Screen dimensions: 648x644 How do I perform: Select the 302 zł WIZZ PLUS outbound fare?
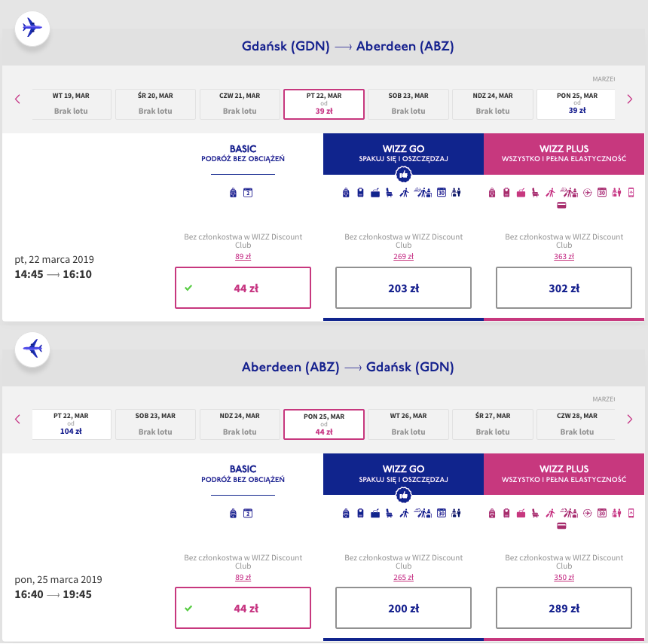point(564,288)
